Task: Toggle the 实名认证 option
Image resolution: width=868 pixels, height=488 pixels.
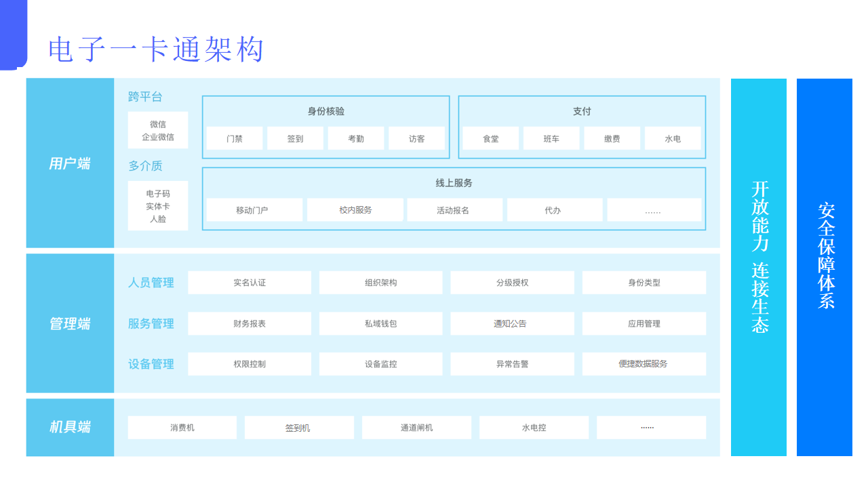Action: [x=250, y=283]
